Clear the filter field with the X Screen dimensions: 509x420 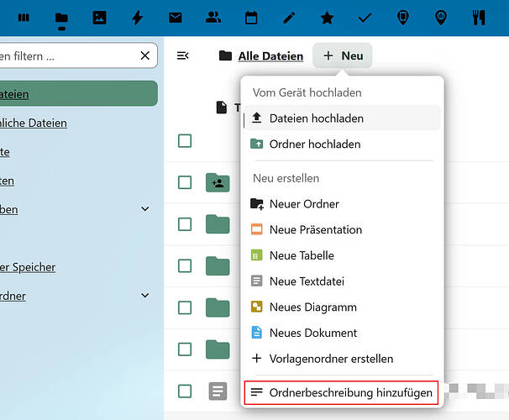click(145, 56)
